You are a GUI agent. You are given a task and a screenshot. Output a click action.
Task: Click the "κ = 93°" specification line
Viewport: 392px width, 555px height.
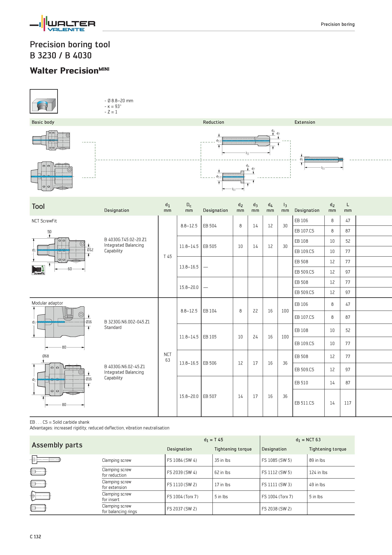click(113, 106)
